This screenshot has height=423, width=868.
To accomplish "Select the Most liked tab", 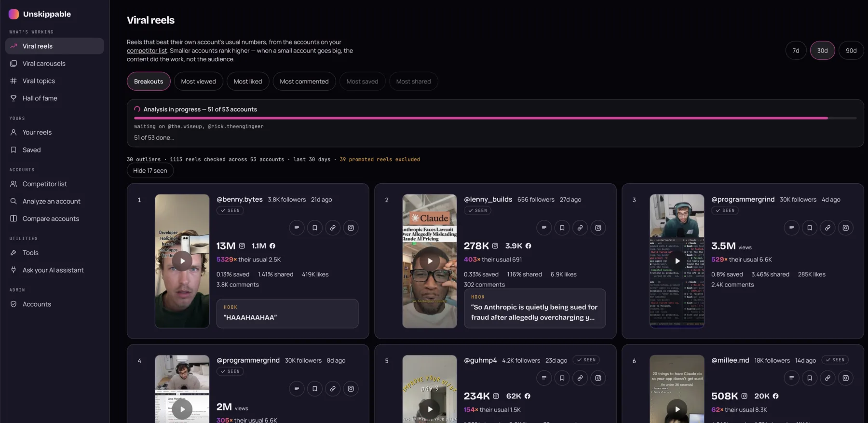I will click(248, 82).
